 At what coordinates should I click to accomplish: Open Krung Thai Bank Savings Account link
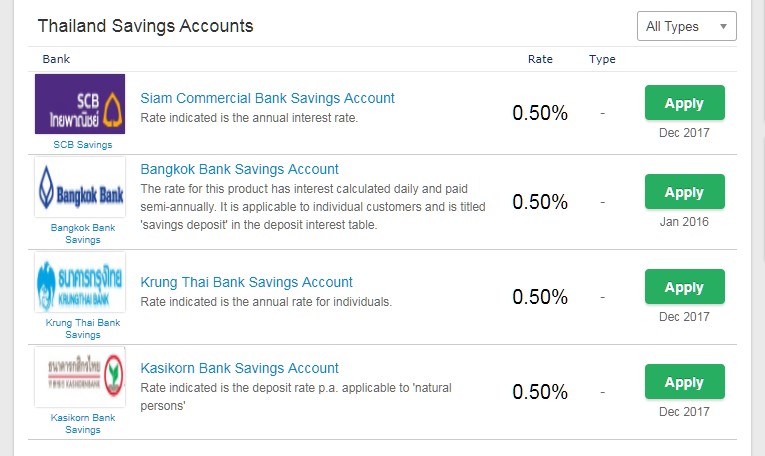[x=246, y=282]
